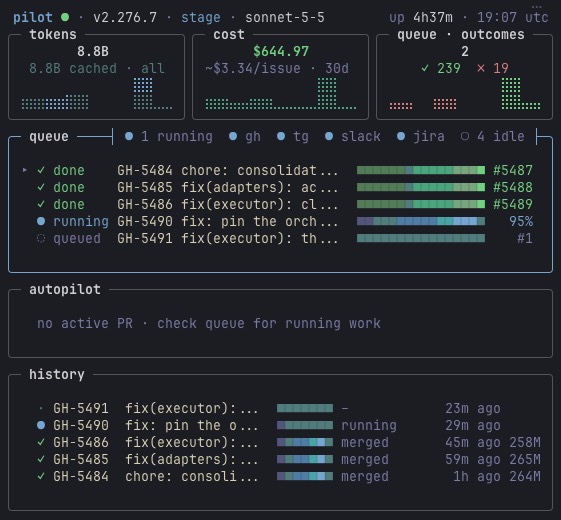
Task: Click the no active PR message
Action: 209,323
